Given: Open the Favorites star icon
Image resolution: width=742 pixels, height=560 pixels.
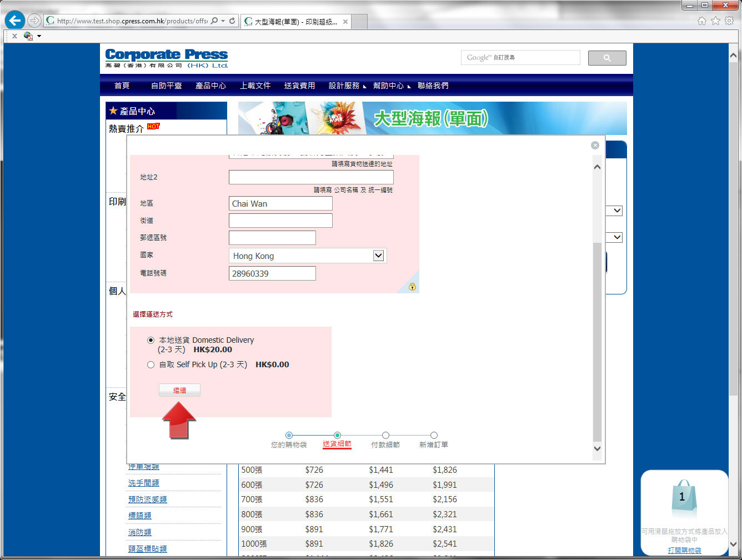Looking at the screenshot, I should (x=715, y=21).
